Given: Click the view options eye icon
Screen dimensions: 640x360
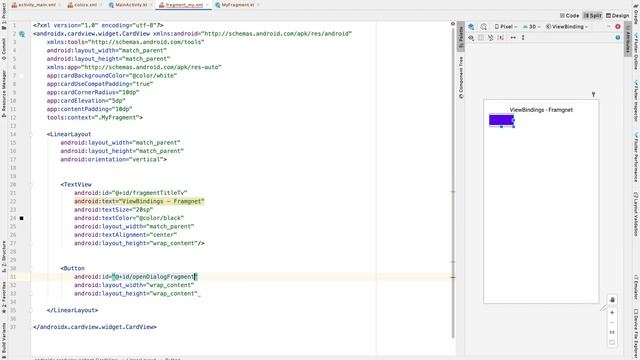Looking at the screenshot, I should point(471,38).
